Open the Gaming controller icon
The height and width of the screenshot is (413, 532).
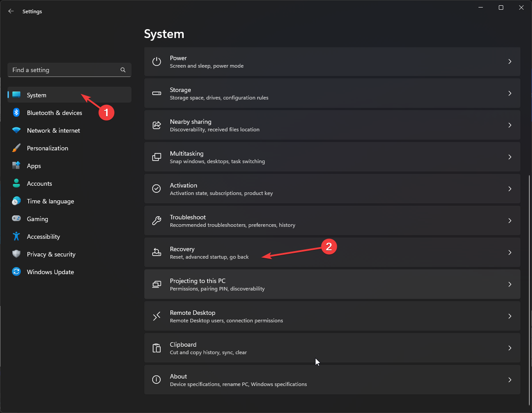[x=16, y=218]
